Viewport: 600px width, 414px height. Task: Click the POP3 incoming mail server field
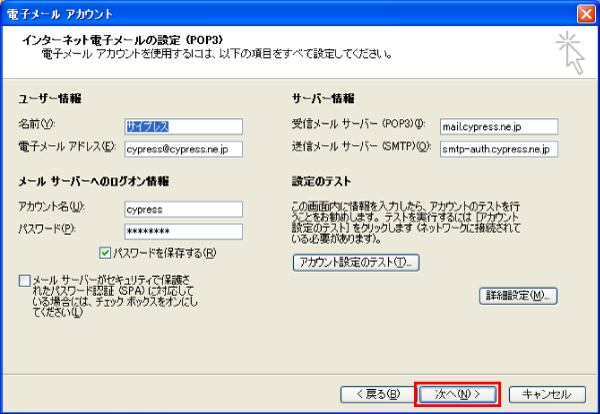tap(499, 126)
